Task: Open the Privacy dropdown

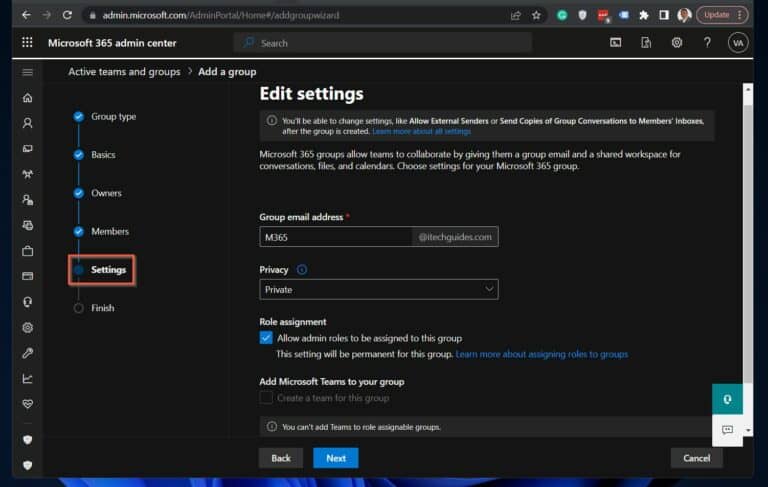Action: tap(379, 290)
